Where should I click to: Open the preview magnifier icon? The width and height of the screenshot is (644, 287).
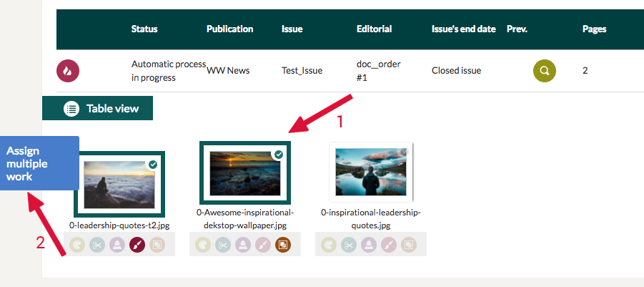pos(545,71)
